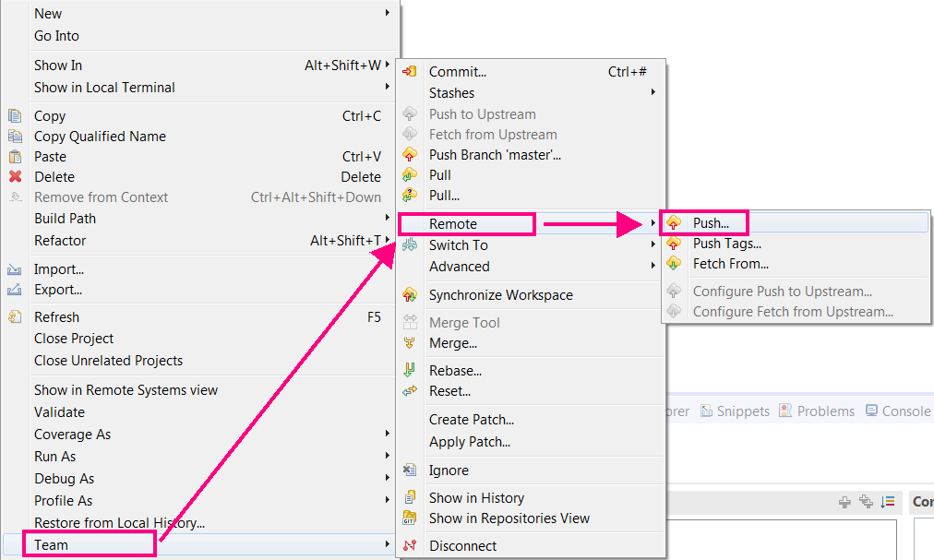Switch to the Console tab
This screenshot has height=560, width=934.
(898, 411)
